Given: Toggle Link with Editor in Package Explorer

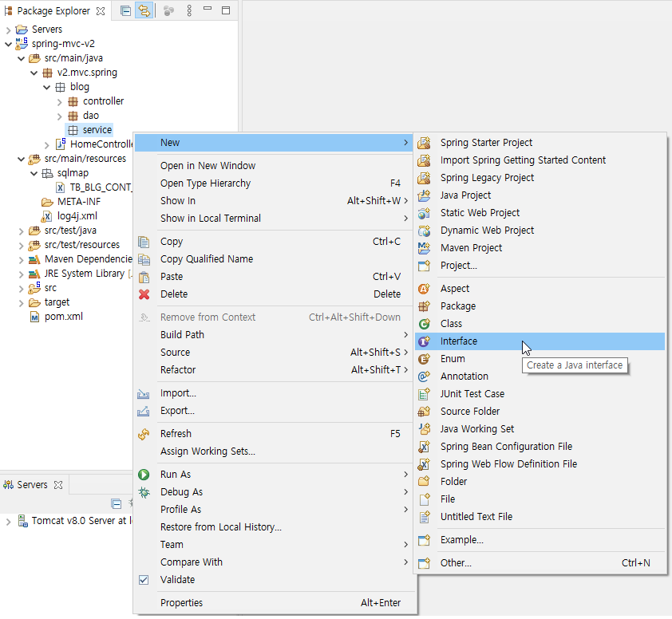Looking at the screenshot, I should [144, 10].
